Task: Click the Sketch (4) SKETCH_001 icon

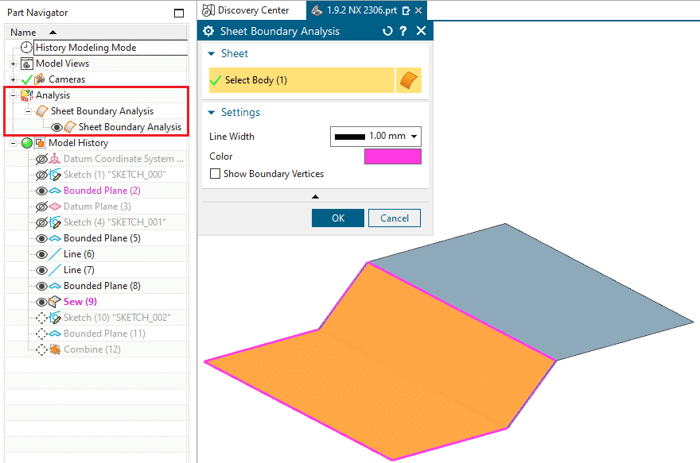Action: [55, 222]
